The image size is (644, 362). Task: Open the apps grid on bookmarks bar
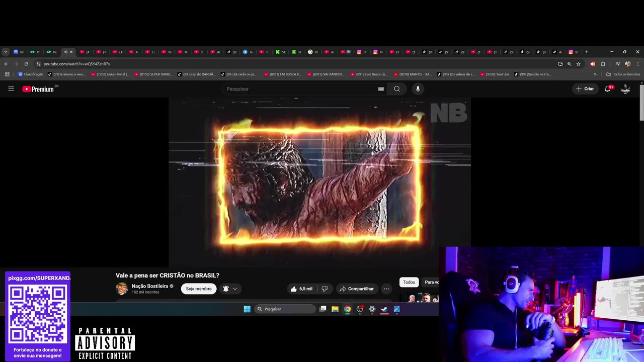[7, 74]
